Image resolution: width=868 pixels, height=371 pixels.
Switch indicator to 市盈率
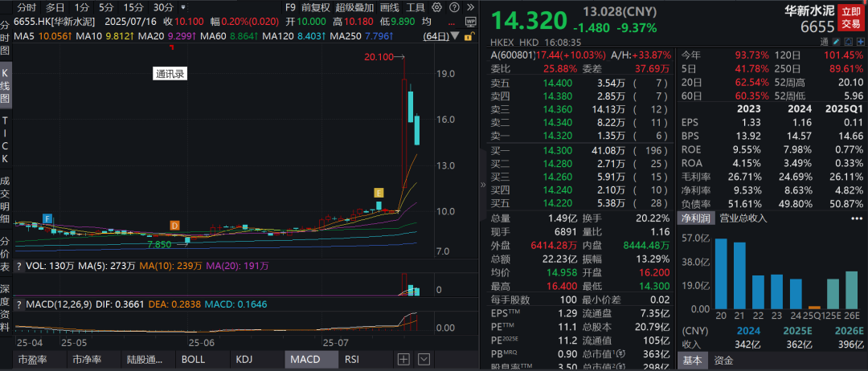click(33, 360)
